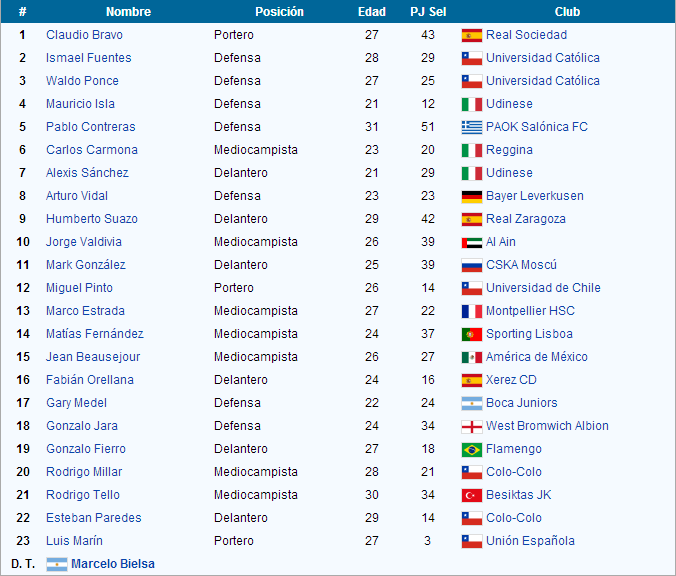
Task: Click the Posición column header
Action: (x=279, y=12)
